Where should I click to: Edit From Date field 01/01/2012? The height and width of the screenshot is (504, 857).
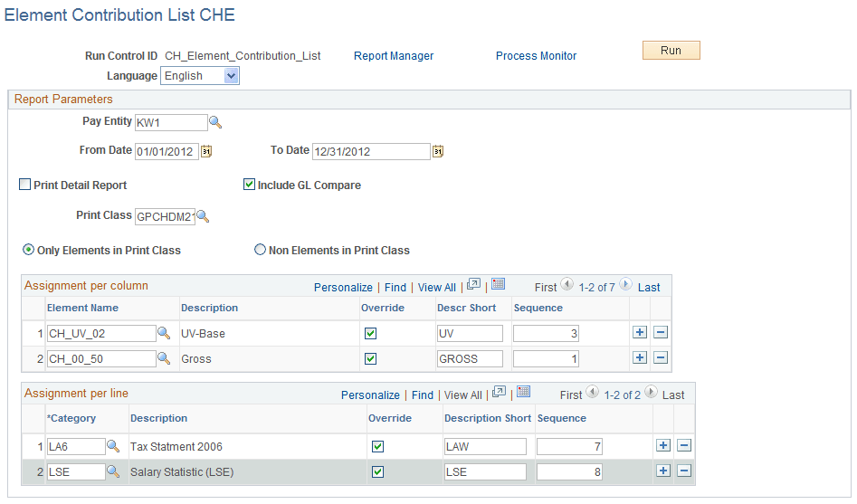point(167,151)
